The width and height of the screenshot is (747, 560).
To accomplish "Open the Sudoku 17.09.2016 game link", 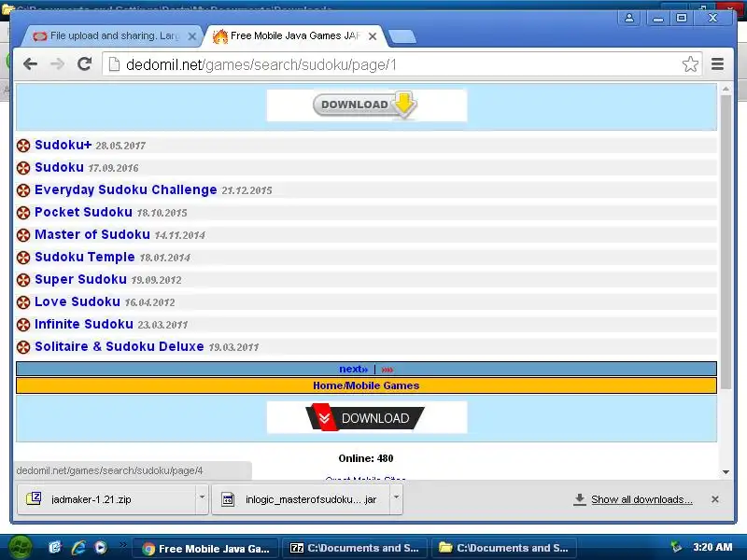I will pyautogui.click(x=59, y=167).
